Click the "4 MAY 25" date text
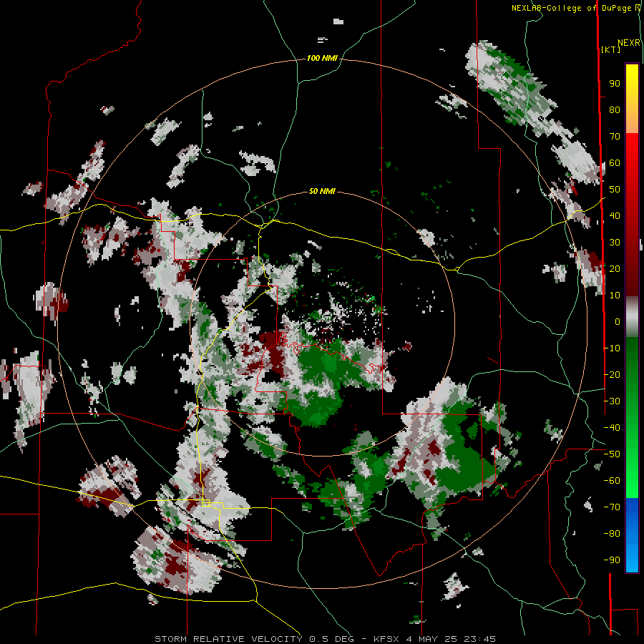Image resolution: width=644 pixels, height=644 pixels. [431, 639]
